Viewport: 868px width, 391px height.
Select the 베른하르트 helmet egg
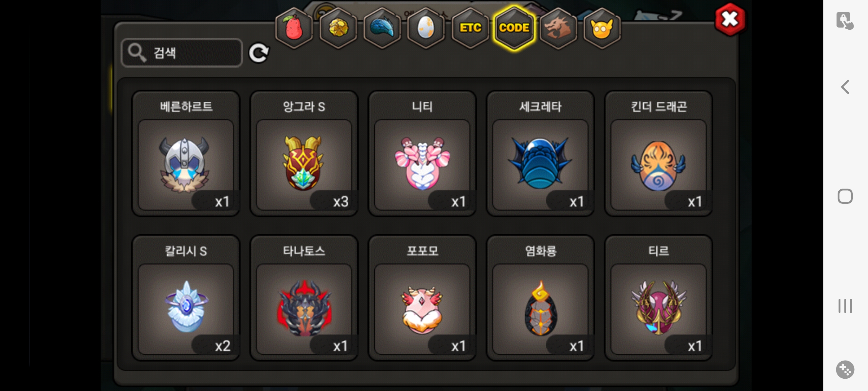coord(186,154)
